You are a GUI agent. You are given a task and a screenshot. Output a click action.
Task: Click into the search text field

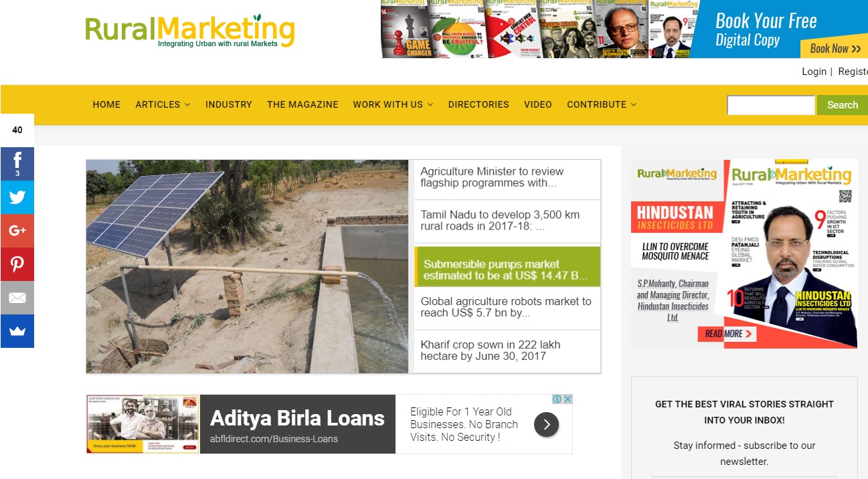point(771,105)
